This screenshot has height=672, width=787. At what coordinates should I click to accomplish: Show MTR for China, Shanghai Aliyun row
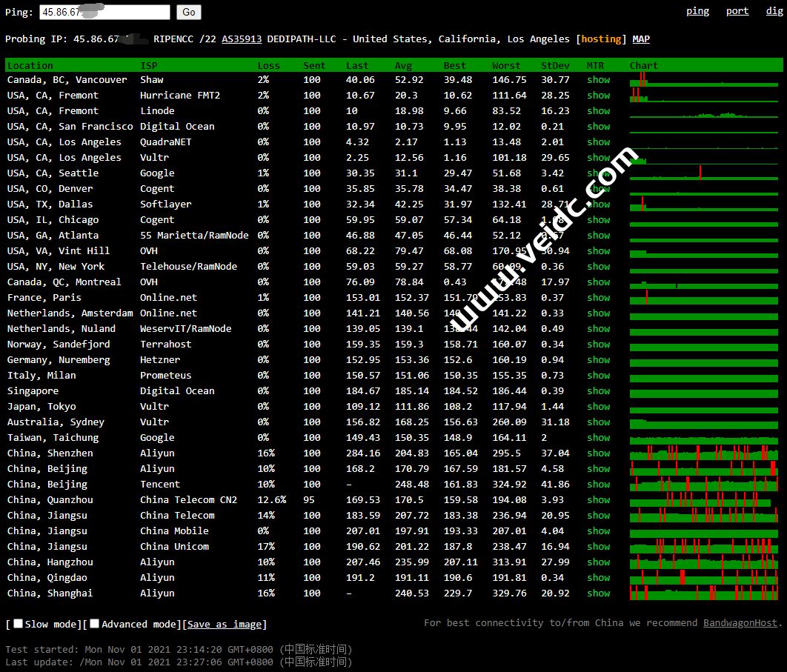coord(598,593)
